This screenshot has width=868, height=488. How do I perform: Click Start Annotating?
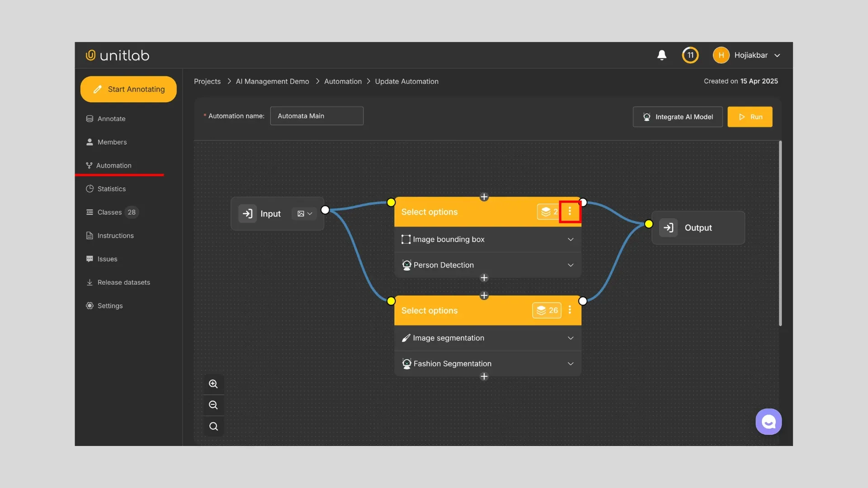tap(128, 89)
